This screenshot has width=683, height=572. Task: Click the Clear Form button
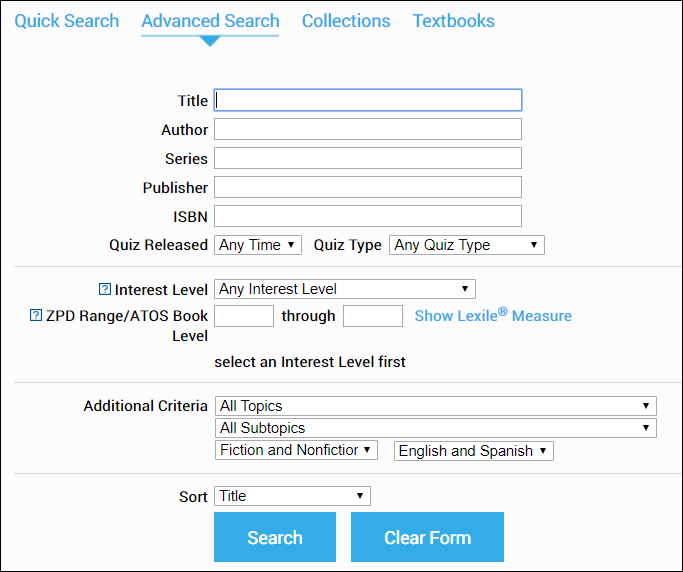click(427, 537)
